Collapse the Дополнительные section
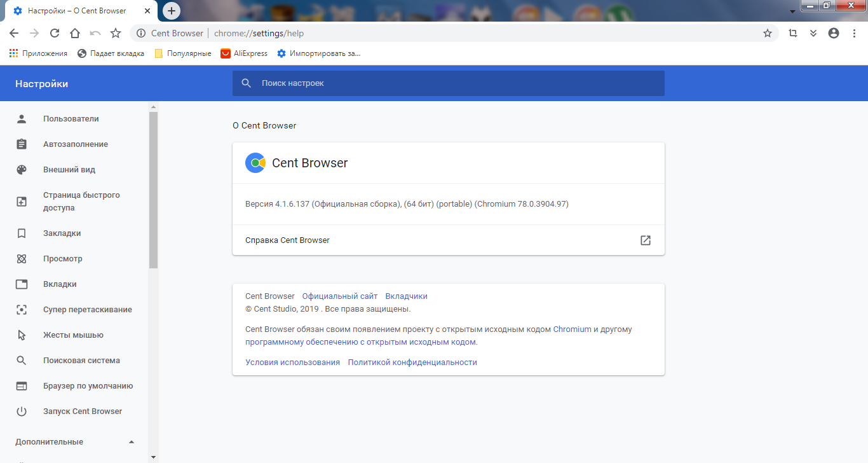 [132, 442]
